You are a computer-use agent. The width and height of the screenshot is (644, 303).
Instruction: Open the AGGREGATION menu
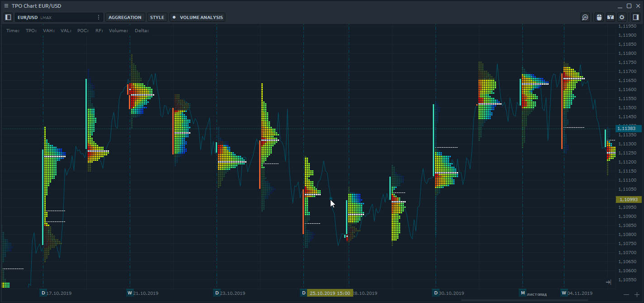pyautogui.click(x=125, y=17)
